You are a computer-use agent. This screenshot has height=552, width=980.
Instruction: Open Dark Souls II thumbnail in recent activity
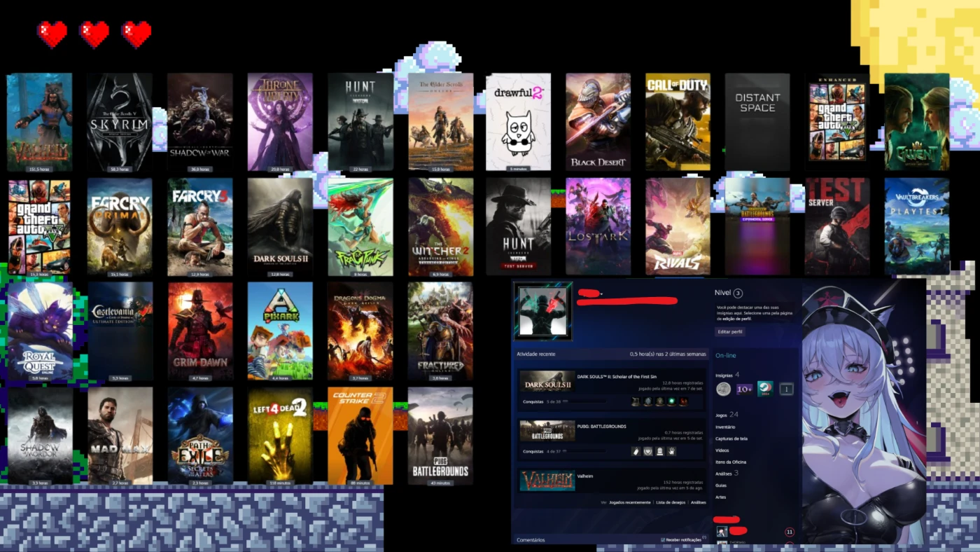click(x=547, y=381)
